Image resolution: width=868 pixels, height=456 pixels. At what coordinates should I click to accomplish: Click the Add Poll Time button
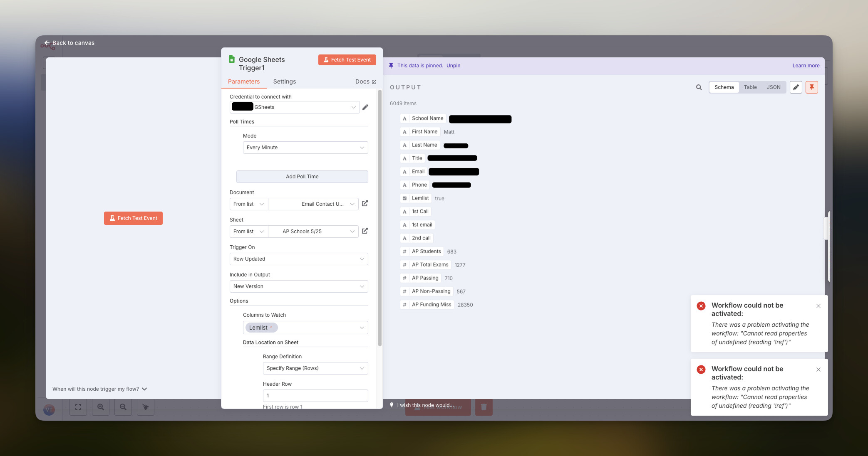[302, 177]
